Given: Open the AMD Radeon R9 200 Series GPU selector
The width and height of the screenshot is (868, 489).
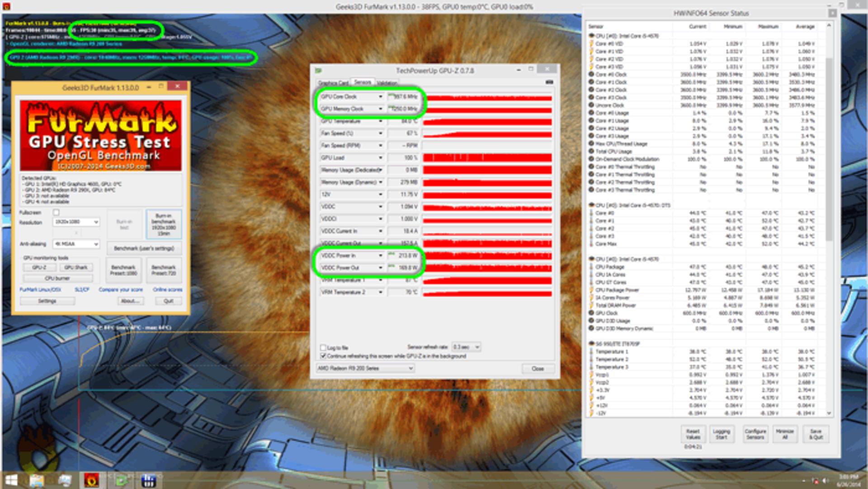Looking at the screenshot, I should point(365,368).
